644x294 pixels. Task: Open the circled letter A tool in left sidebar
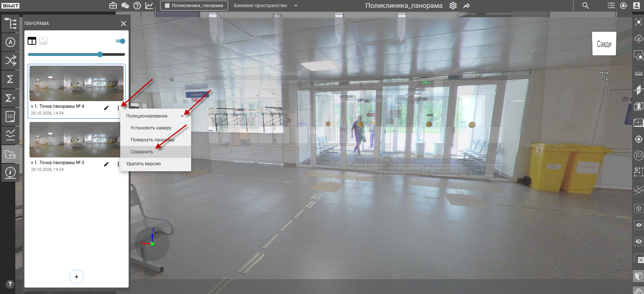click(x=10, y=42)
